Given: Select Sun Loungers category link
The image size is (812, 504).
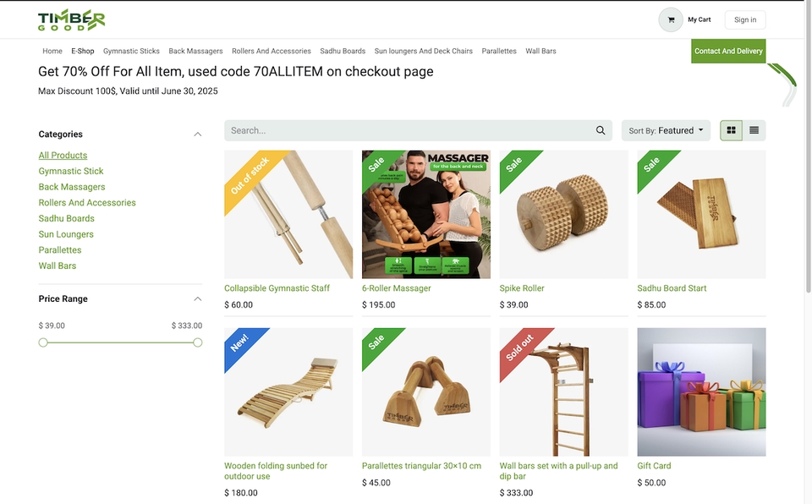Looking at the screenshot, I should pyautogui.click(x=66, y=234).
